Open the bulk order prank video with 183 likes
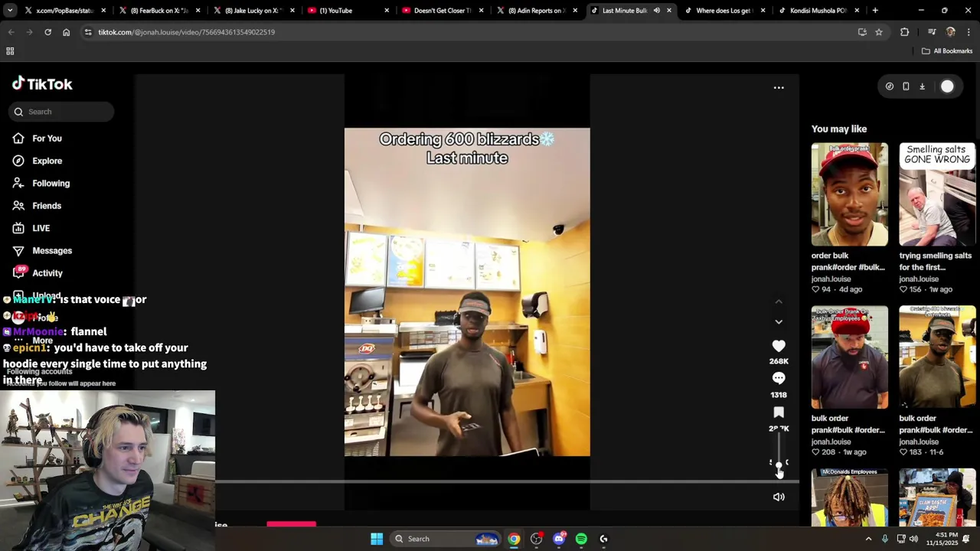The width and height of the screenshot is (980, 551). [x=937, y=357]
